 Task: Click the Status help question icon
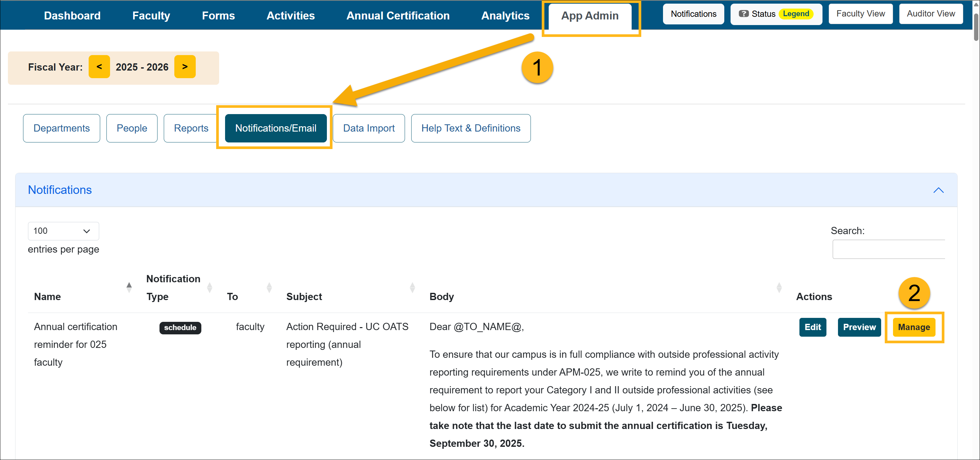[743, 14]
